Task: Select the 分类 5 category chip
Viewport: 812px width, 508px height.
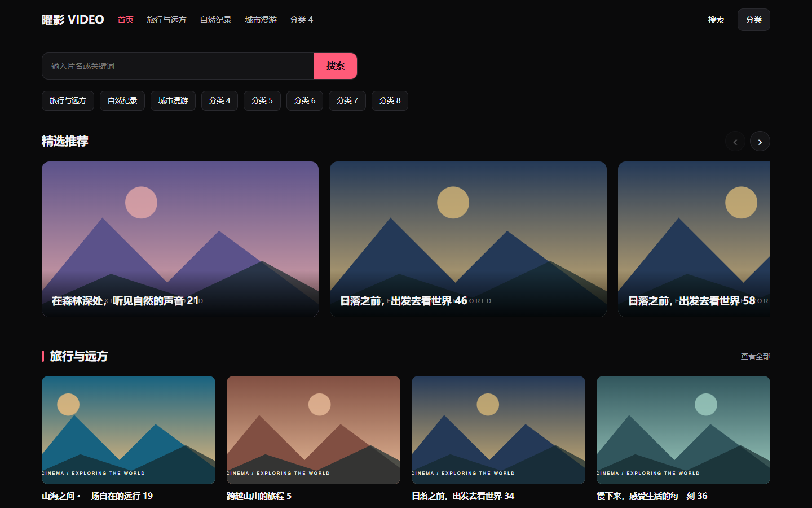Action: click(262, 100)
